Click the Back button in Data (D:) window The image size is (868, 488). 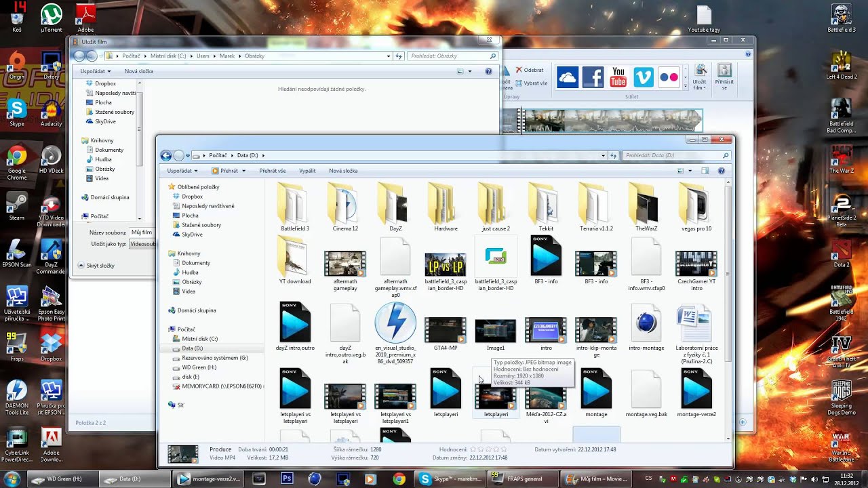[166, 155]
